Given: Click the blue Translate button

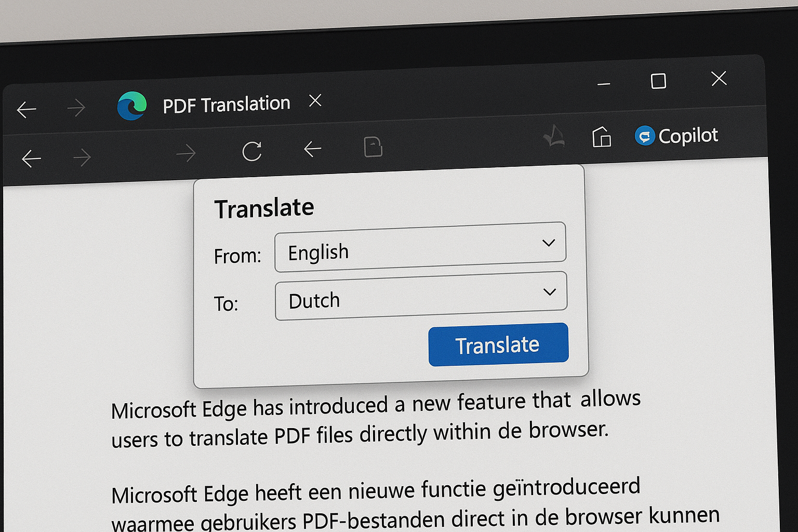Looking at the screenshot, I should [x=499, y=344].
